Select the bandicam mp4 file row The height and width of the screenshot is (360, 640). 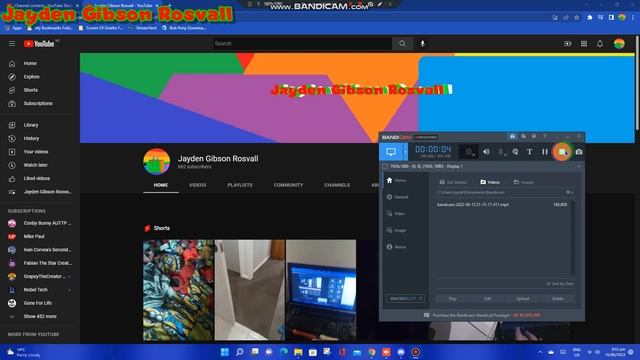pos(502,204)
